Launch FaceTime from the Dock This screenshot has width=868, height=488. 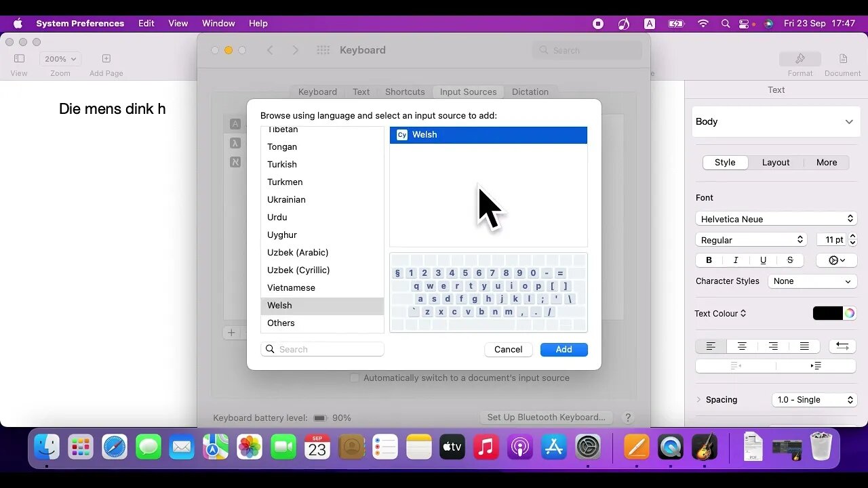283,447
